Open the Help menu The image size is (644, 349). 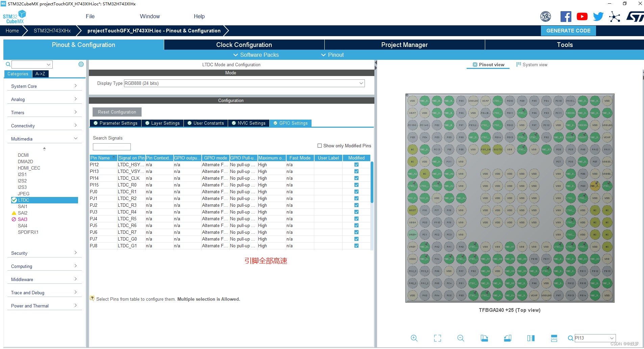(x=199, y=17)
